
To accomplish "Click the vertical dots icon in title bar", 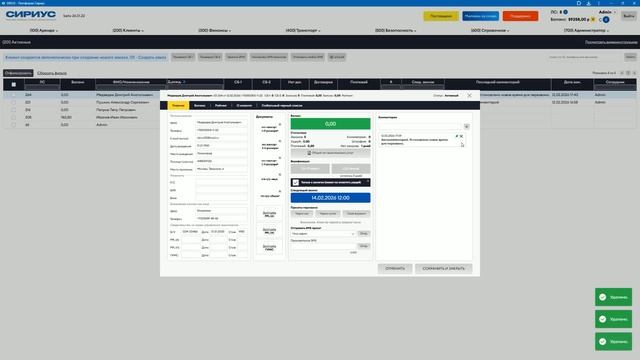I will pos(599,3).
